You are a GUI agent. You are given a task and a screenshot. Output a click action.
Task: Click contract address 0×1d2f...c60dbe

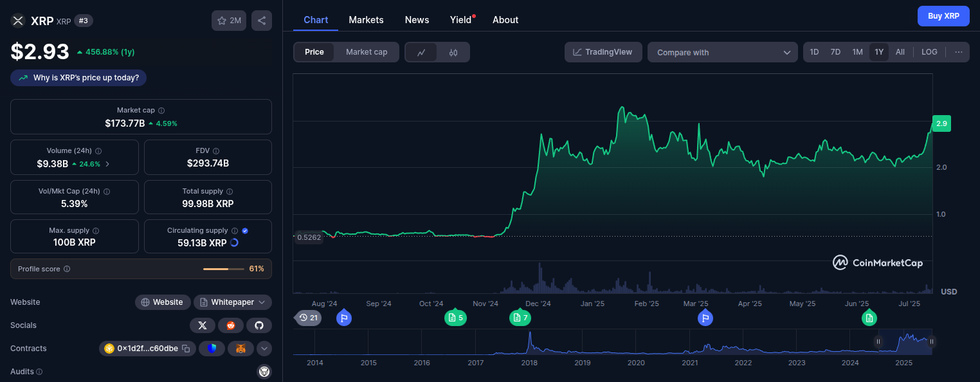(147, 349)
